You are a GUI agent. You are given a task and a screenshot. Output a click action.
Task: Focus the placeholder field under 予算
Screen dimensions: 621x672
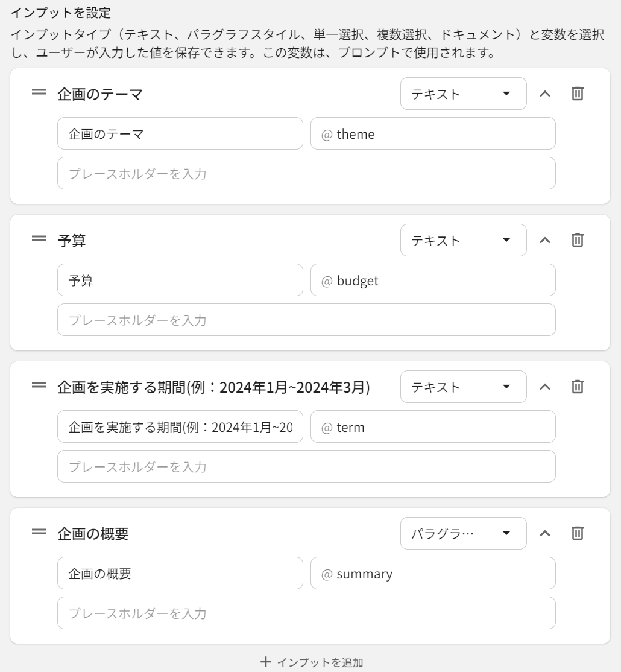306,320
